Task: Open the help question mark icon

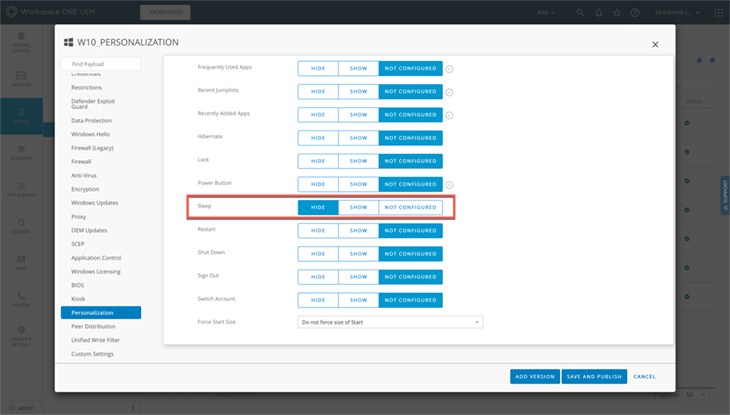Action: (x=634, y=12)
